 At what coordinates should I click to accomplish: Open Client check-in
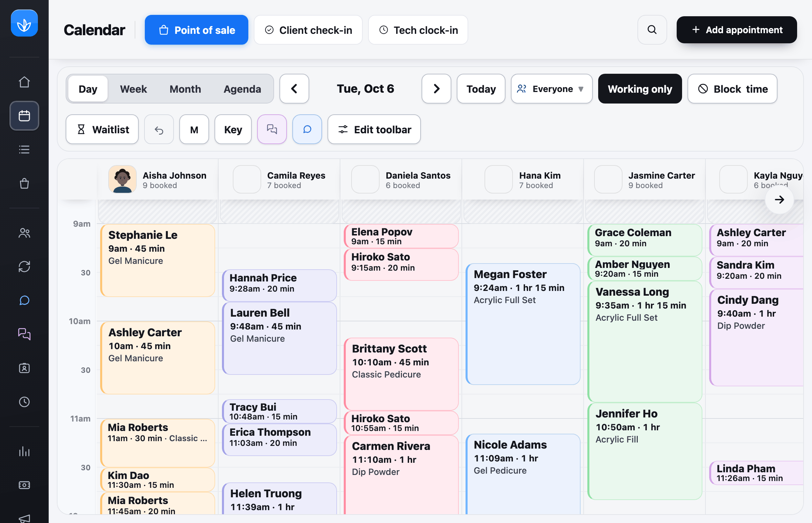pyautogui.click(x=308, y=30)
